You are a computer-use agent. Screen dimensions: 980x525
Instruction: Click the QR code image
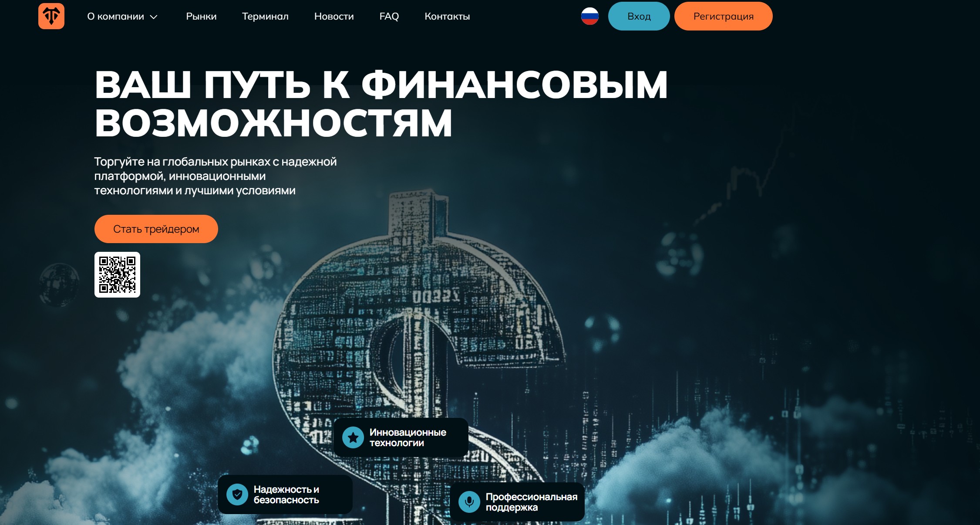pyautogui.click(x=117, y=274)
